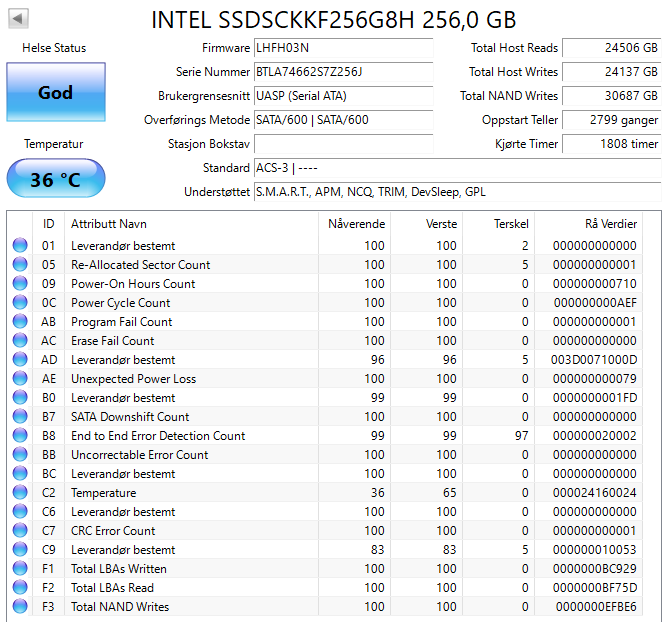667x622 pixels.
Task: Click the Terskel column header
Action: 511,224
